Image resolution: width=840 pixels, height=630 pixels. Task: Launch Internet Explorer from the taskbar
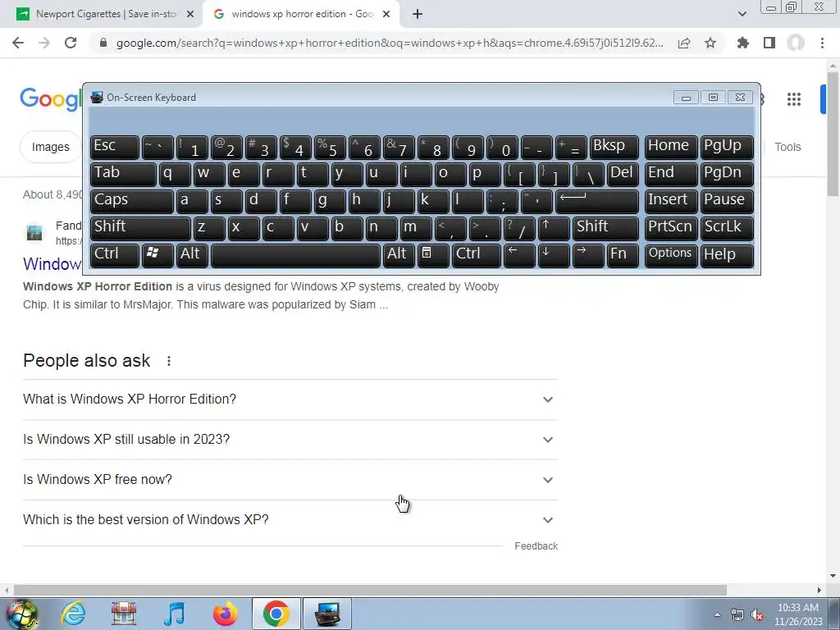[73, 614]
